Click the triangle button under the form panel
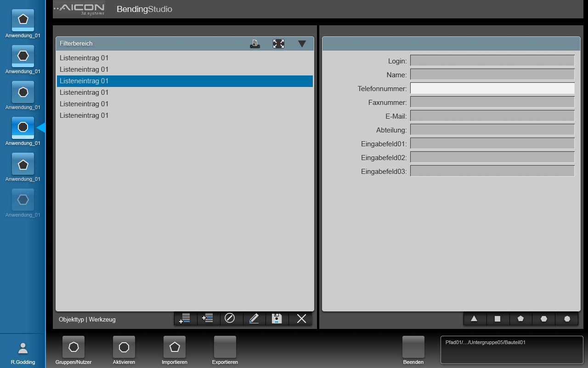 (475, 318)
